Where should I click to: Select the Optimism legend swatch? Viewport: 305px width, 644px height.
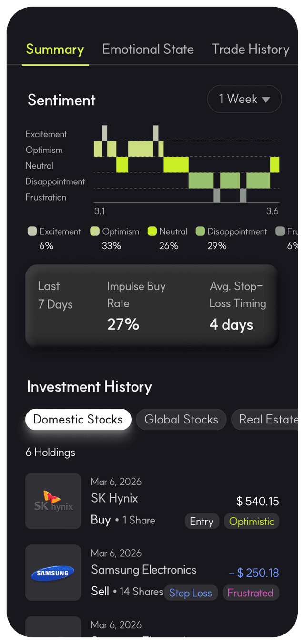point(95,231)
